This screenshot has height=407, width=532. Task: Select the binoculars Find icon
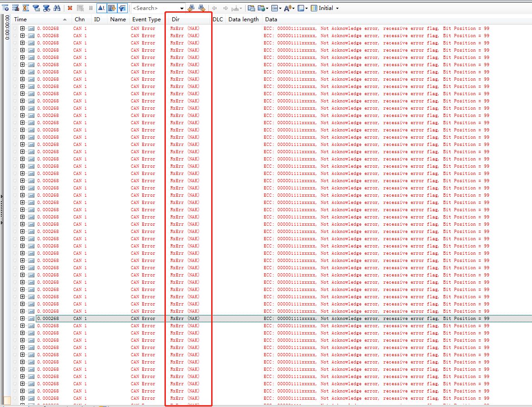point(57,8)
